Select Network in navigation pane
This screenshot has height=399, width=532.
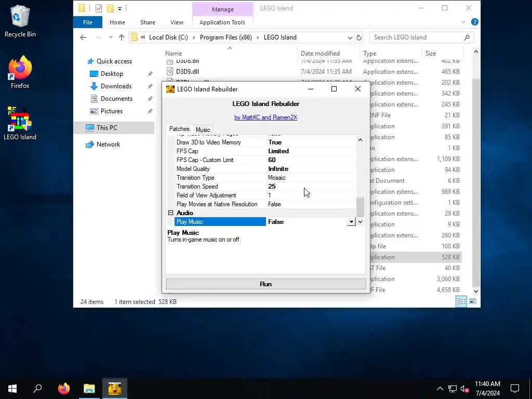tap(108, 144)
